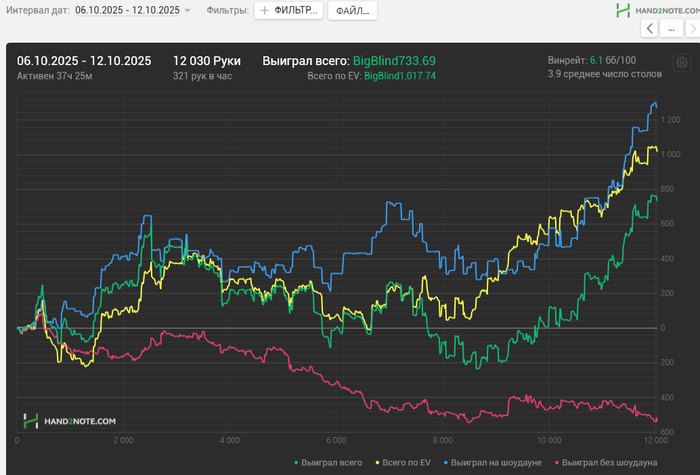Screen dimensions: 700x475
Task: Open the ФАЙЛ... filter button
Action: (x=352, y=10)
